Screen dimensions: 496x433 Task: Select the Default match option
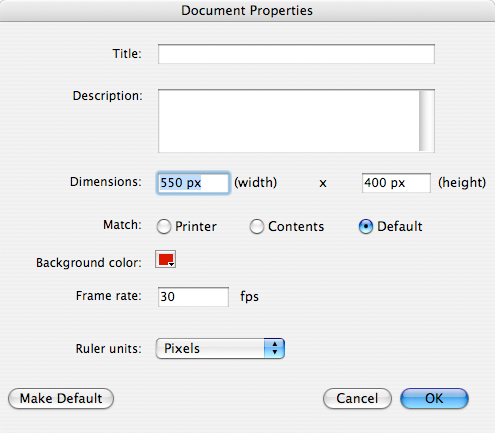[366, 227]
